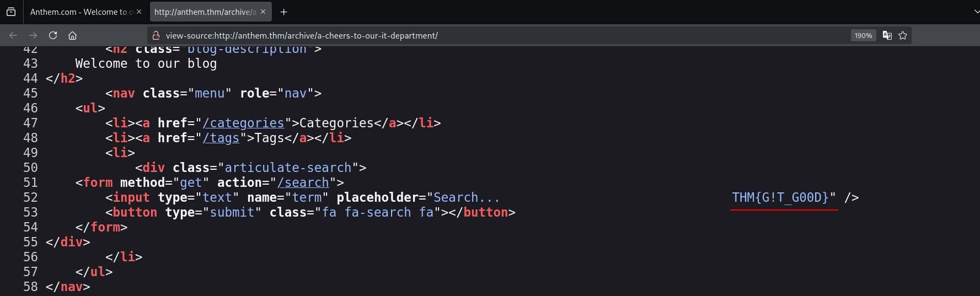The image size is (980, 296).
Task: Click the browser back arrow
Action: (13, 35)
